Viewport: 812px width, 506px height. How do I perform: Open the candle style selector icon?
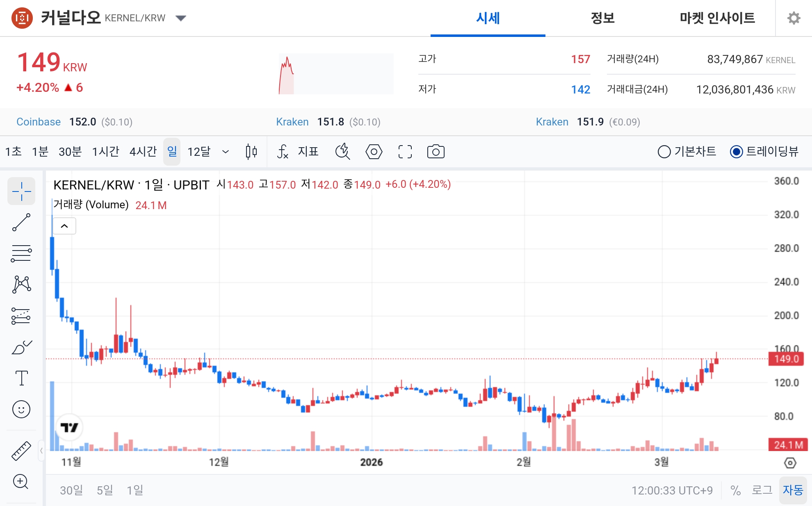point(251,151)
